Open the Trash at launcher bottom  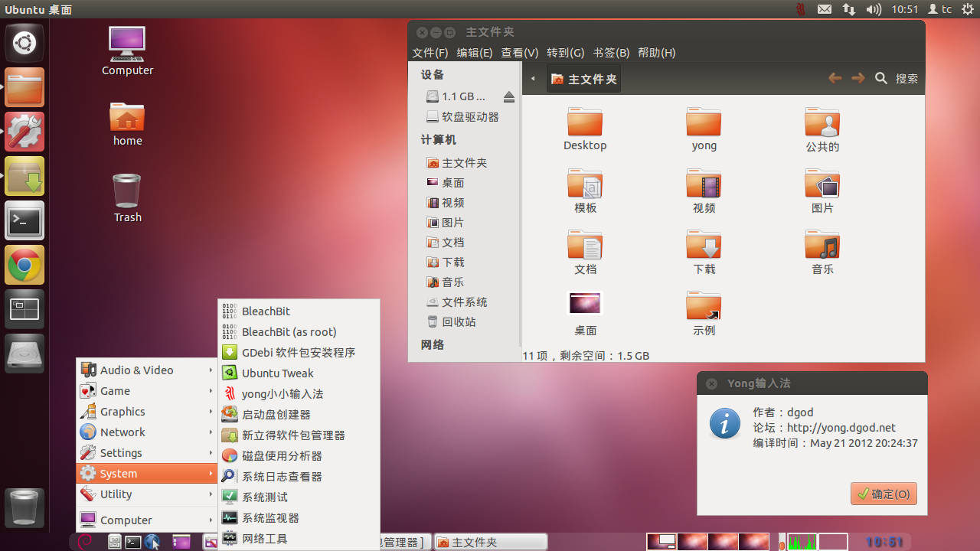coord(24,507)
